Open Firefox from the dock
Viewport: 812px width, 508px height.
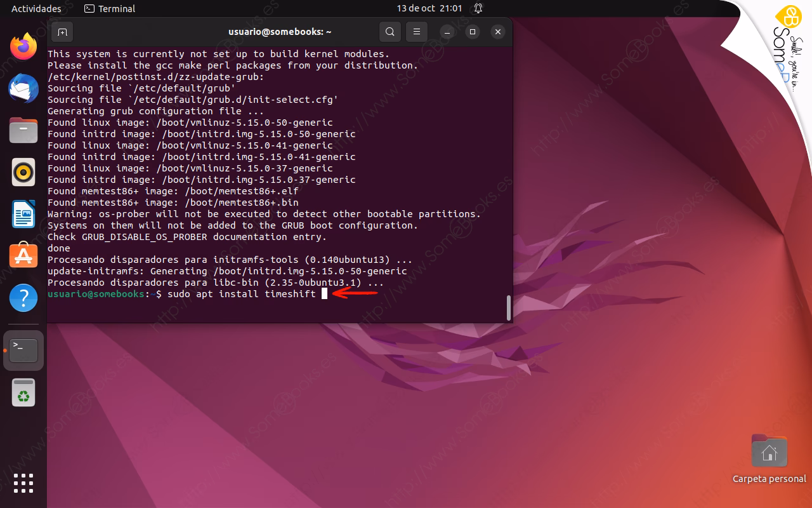click(23, 46)
